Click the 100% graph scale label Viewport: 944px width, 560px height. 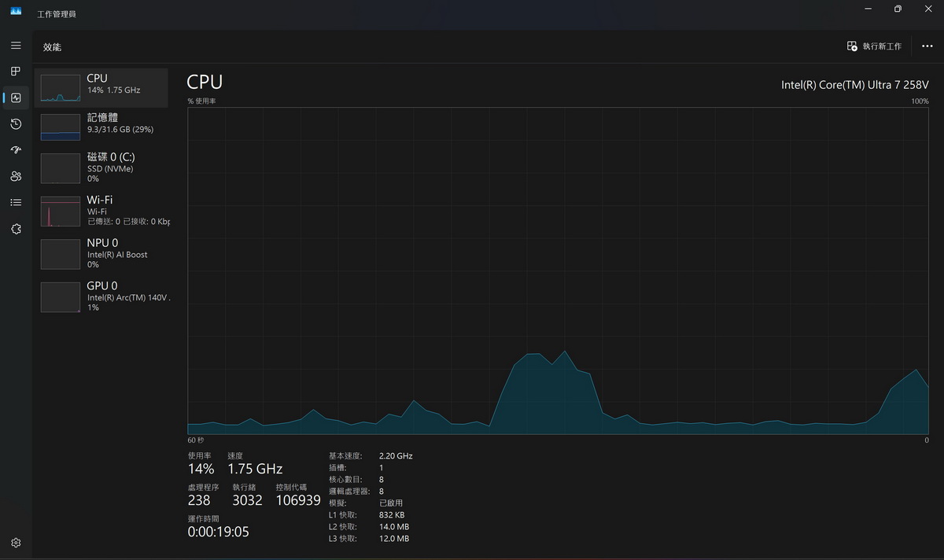920,101
